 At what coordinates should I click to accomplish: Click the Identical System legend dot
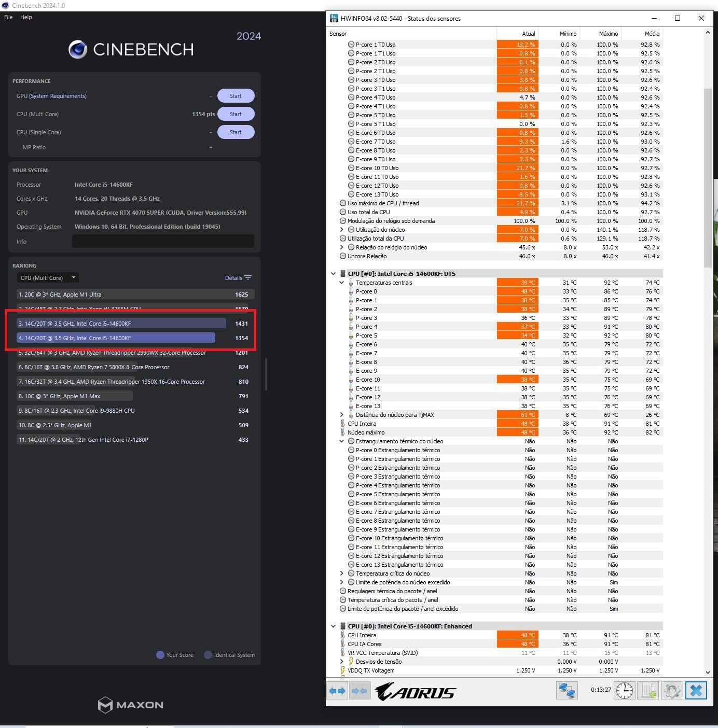(208, 655)
